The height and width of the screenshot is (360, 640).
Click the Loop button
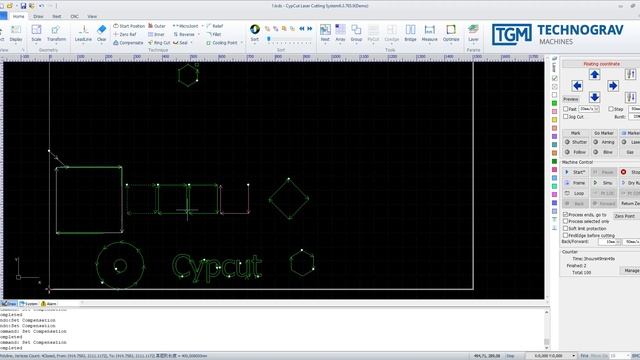coord(576,193)
